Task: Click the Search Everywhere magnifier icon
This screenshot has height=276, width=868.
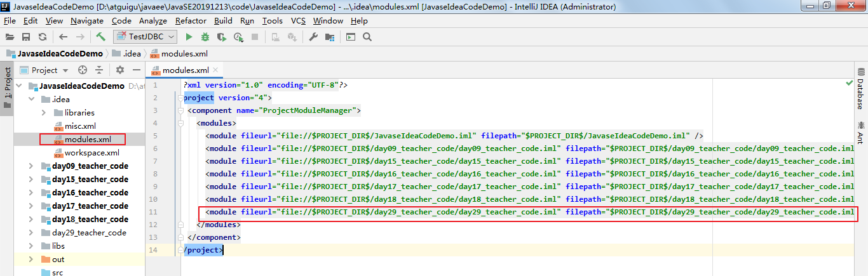Action: tap(367, 37)
